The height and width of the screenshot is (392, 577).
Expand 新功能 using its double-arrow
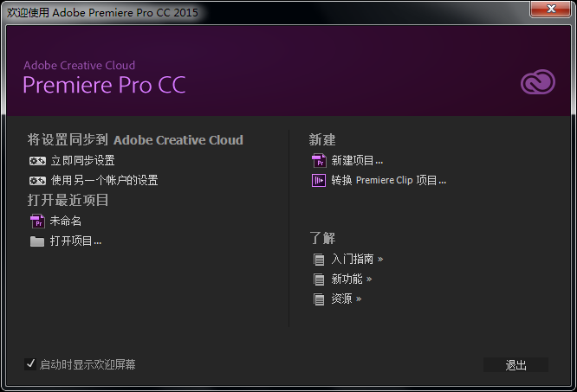(x=369, y=279)
